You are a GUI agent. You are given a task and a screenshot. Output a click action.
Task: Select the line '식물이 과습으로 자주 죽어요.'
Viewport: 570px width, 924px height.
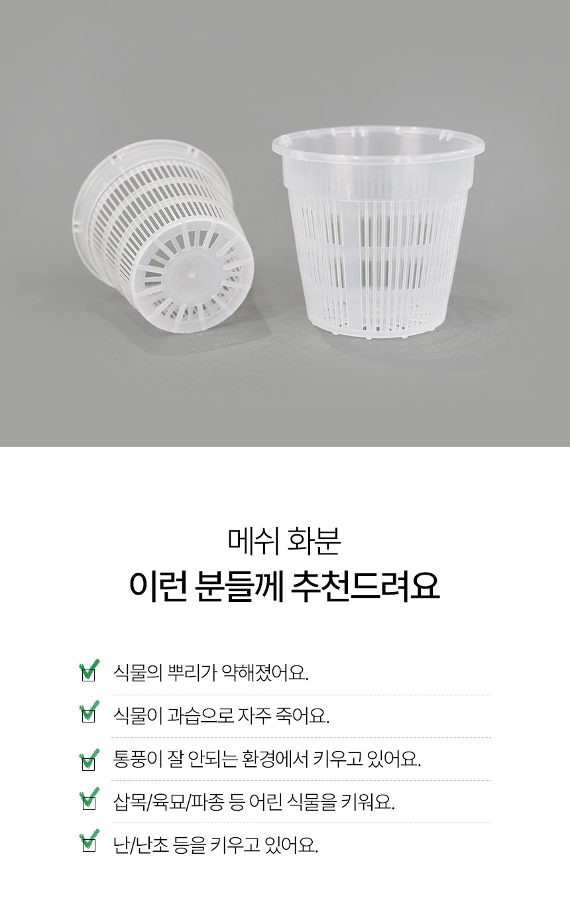221,716
